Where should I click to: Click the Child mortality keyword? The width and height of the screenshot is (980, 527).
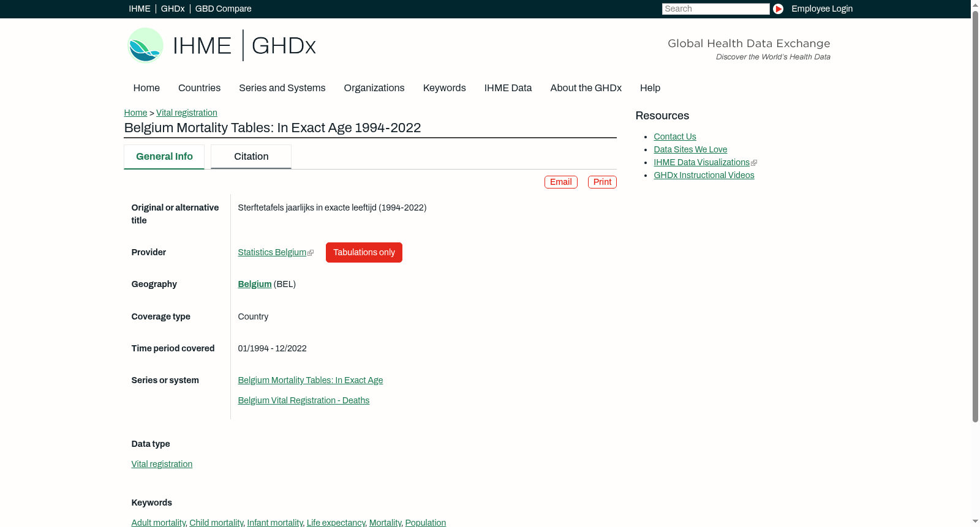pyautogui.click(x=216, y=523)
